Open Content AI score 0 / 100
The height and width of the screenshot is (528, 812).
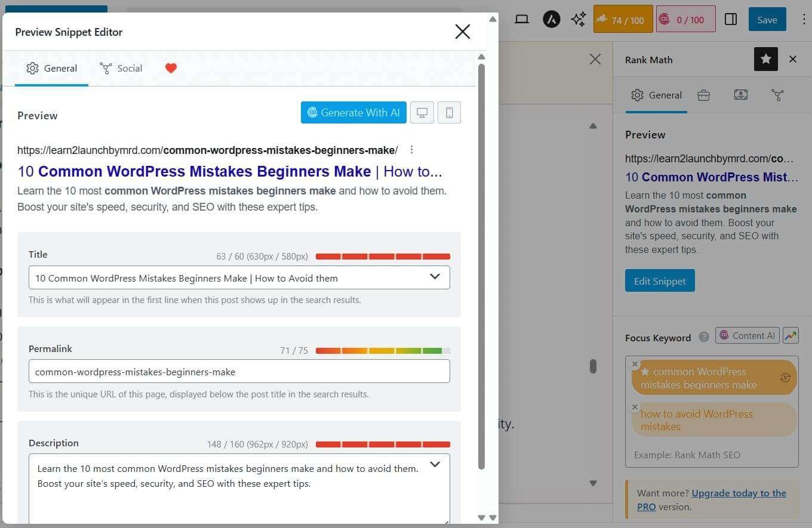tap(685, 19)
